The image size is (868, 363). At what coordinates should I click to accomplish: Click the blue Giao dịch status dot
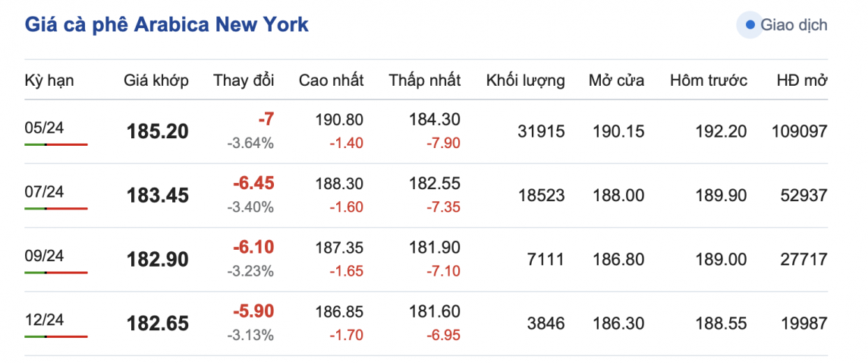(x=750, y=25)
